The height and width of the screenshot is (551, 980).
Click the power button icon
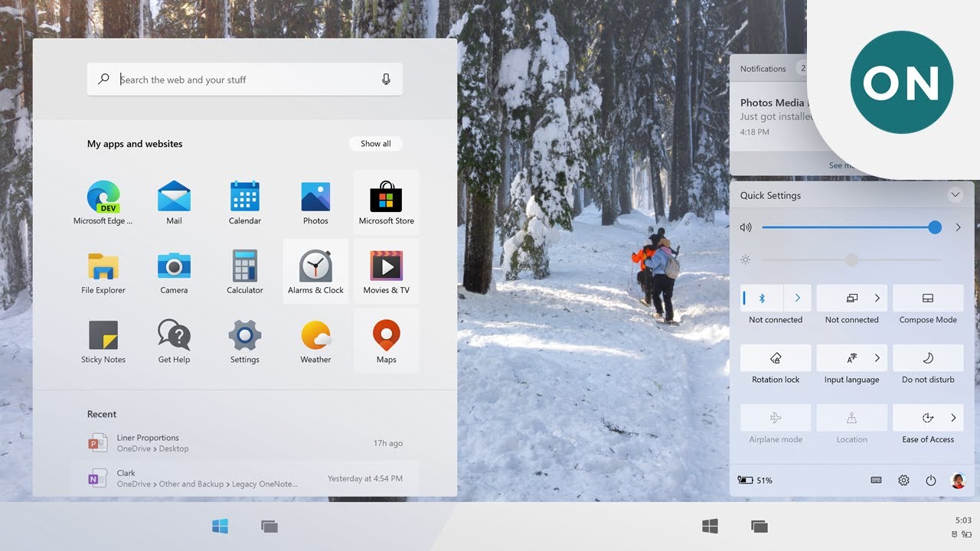(x=931, y=481)
